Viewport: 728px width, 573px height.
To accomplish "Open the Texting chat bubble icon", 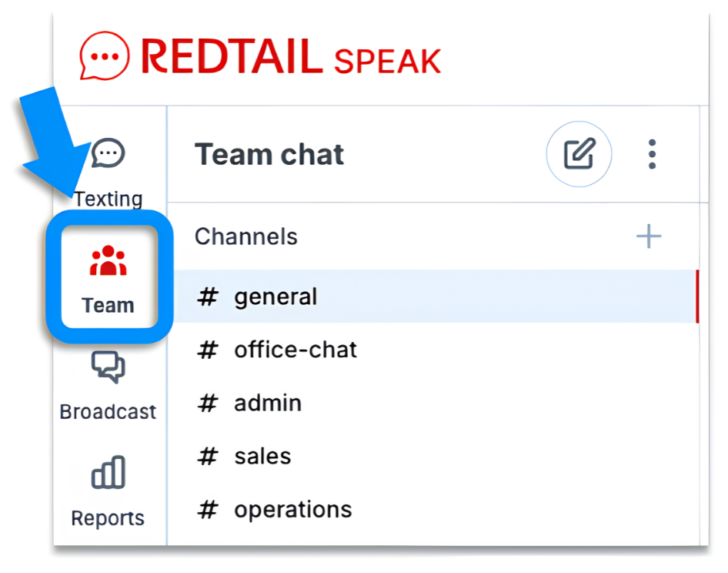I will (x=109, y=153).
